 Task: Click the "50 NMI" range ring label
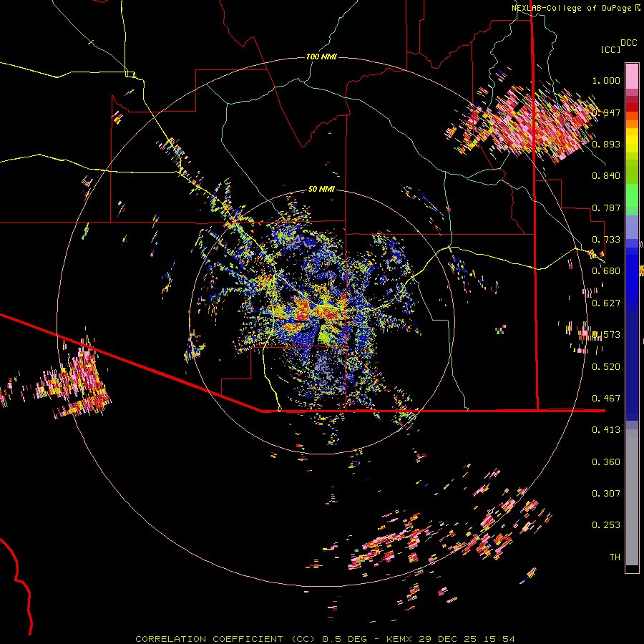coord(321,189)
